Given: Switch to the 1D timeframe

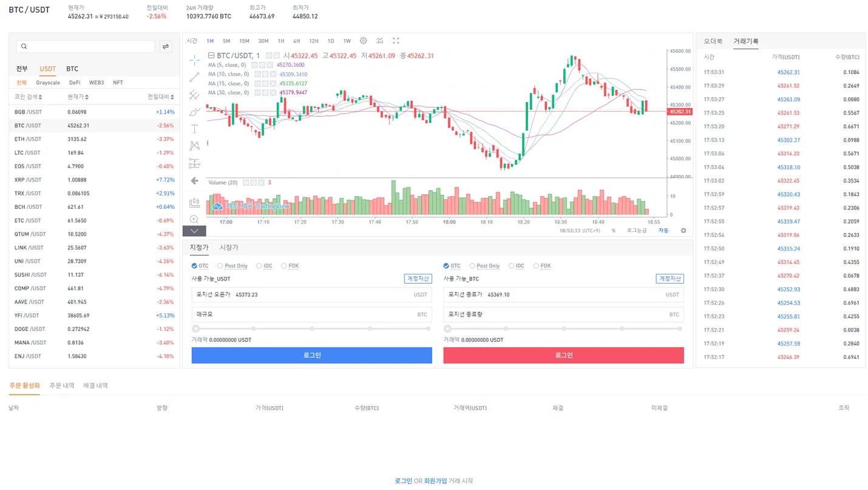Looking at the screenshot, I should (331, 41).
